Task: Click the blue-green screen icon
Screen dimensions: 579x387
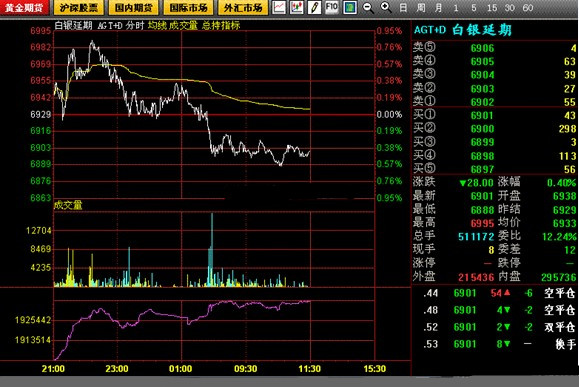Action: click(350, 7)
